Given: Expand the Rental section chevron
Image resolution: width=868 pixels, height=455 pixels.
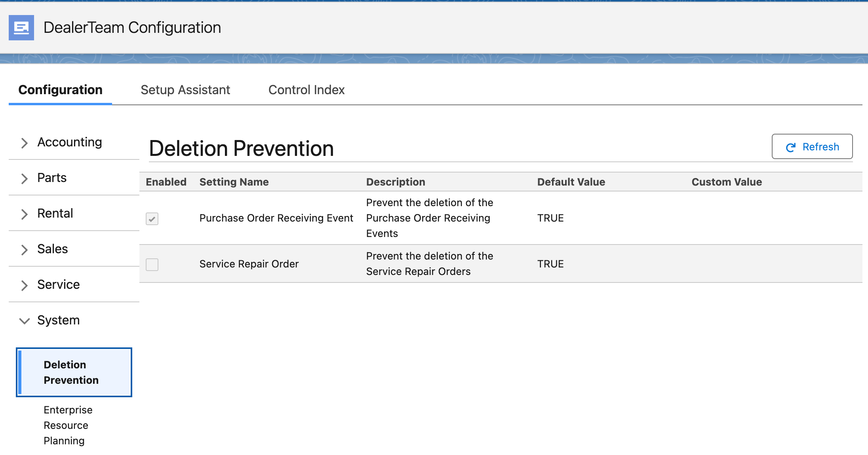Looking at the screenshot, I should coord(25,214).
